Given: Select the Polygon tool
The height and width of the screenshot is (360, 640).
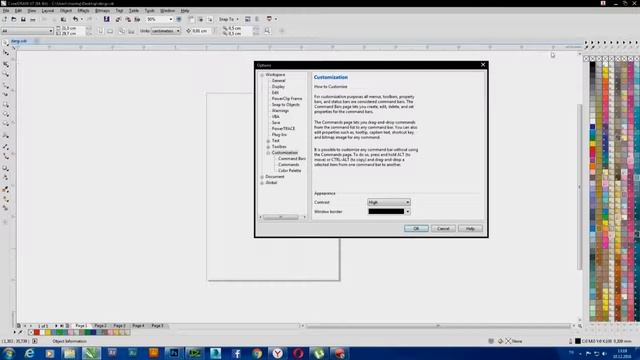Looking at the screenshot, I should pos(6,124).
